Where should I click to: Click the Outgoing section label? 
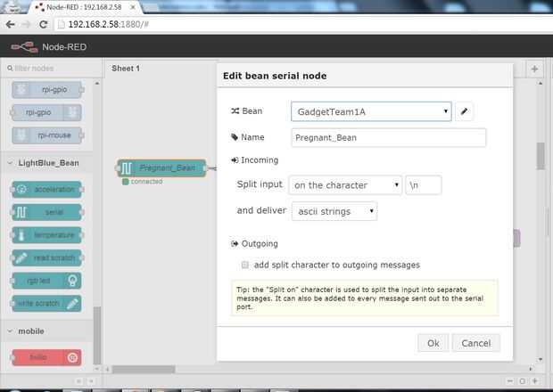tap(254, 244)
